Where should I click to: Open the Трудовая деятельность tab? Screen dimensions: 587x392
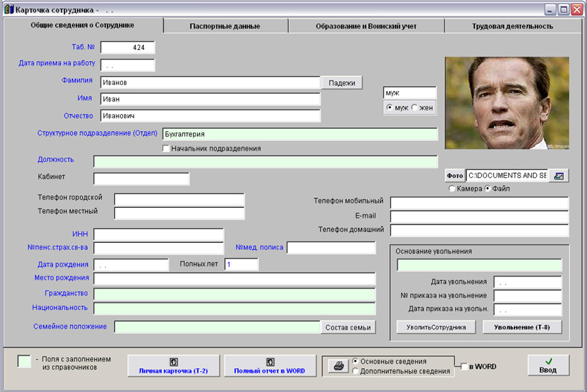pyautogui.click(x=512, y=26)
